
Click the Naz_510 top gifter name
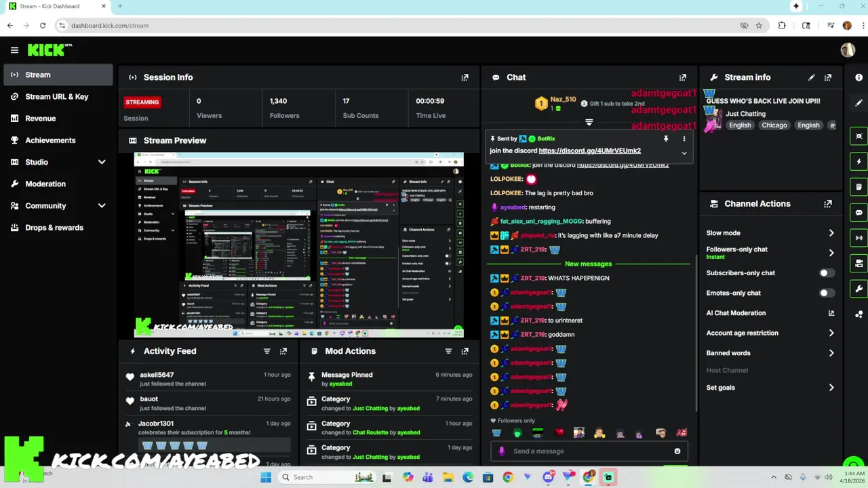point(563,100)
